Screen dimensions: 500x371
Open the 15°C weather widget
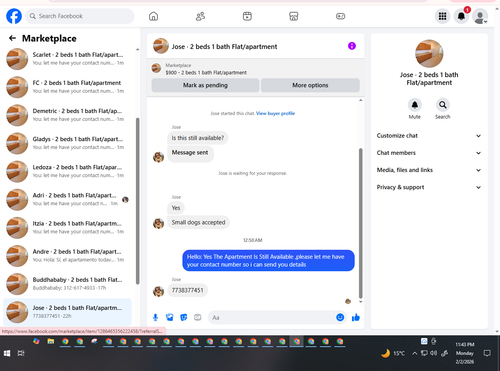click(393, 353)
